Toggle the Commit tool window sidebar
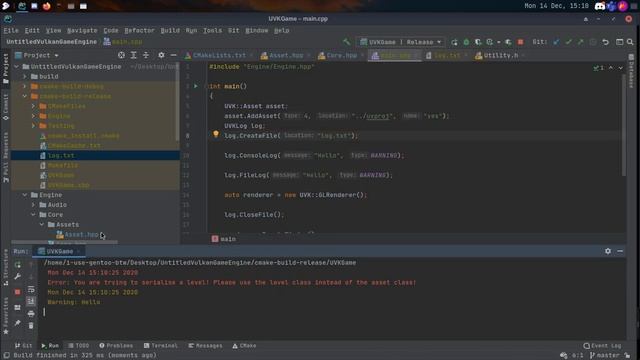Viewport: 640px width, 360px height. coord(5,107)
